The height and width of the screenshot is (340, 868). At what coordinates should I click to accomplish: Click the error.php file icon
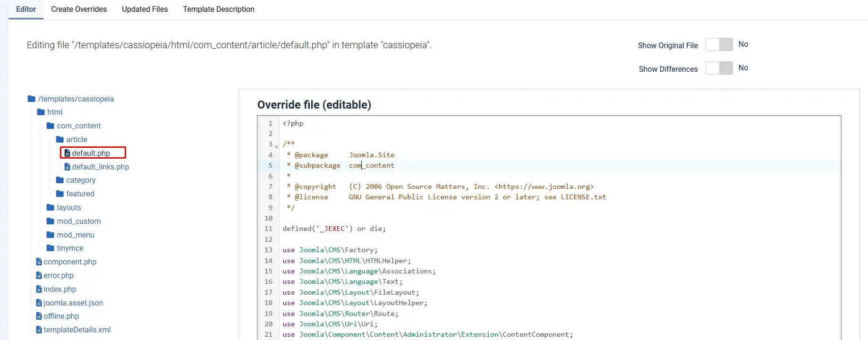[39, 275]
